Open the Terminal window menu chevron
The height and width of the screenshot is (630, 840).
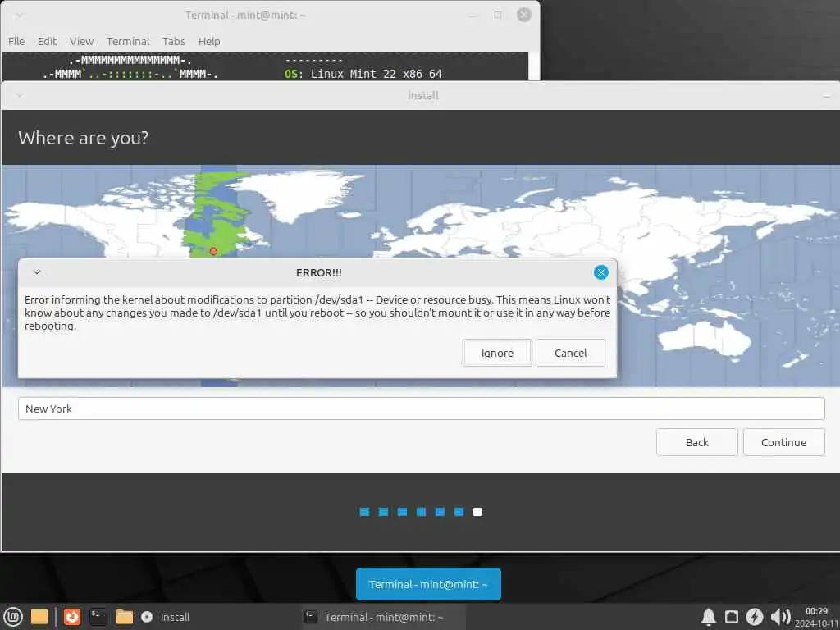pos(20,15)
